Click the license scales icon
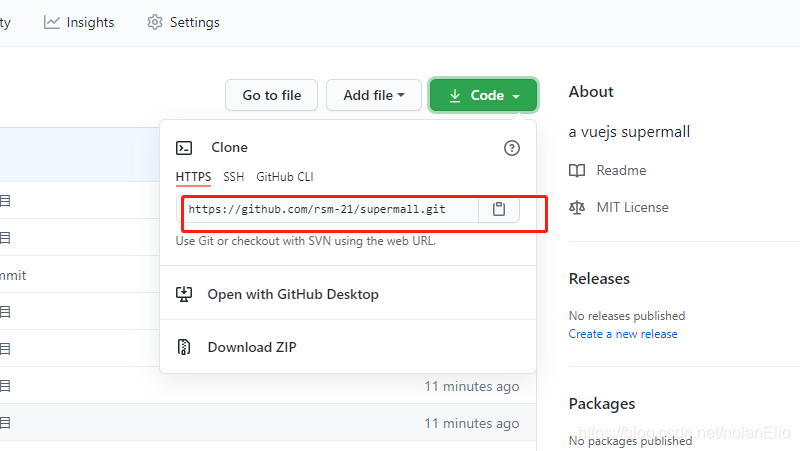800x451 pixels. (577, 208)
